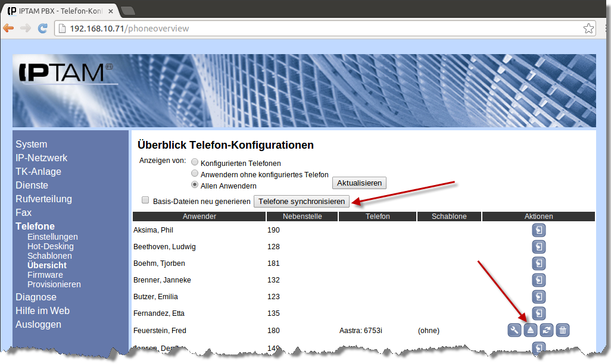The image size is (611, 364).
Task: Click the assign phone icon for Brenner, Janneke
Action: pyautogui.click(x=538, y=280)
